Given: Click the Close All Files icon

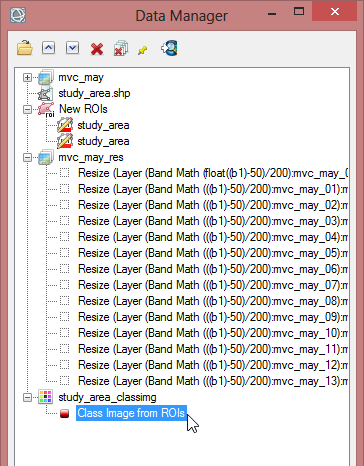Looking at the screenshot, I should point(121,48).
